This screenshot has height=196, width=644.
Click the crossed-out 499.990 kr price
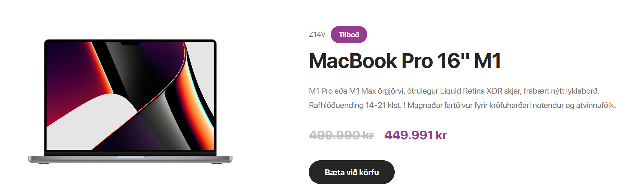[341, 135]
